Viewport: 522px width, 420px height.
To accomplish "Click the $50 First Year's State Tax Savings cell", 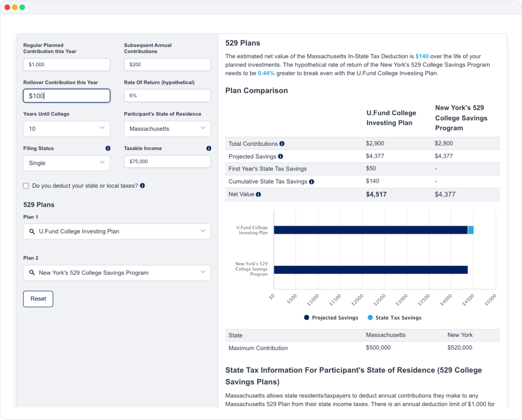I will 371,168.
